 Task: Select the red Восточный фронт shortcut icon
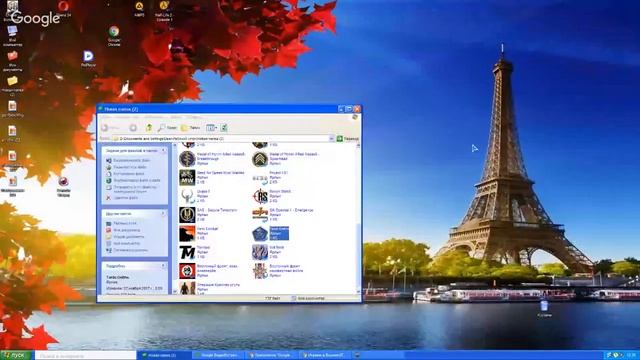[x=187, y=271]
